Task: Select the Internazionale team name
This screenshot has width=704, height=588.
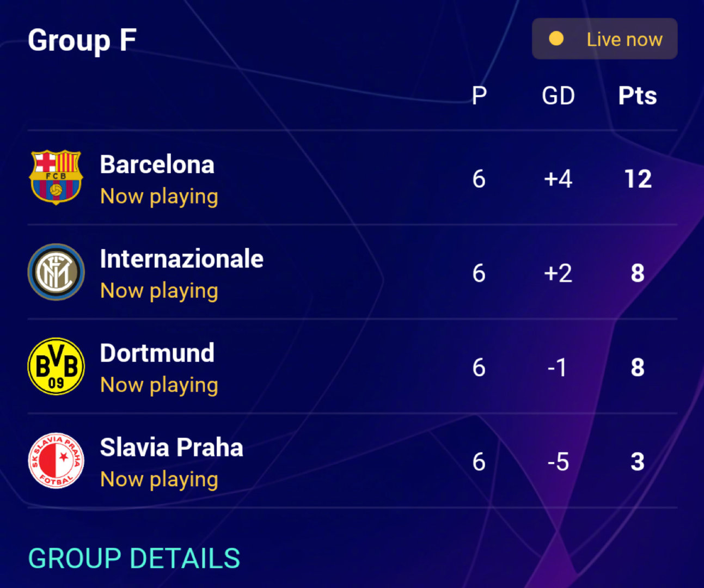Action: tap(181, 259)
